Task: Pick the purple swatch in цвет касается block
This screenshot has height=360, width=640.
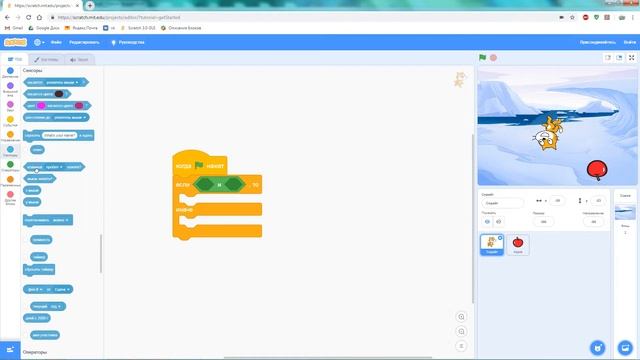Action: tap(79, 106)
